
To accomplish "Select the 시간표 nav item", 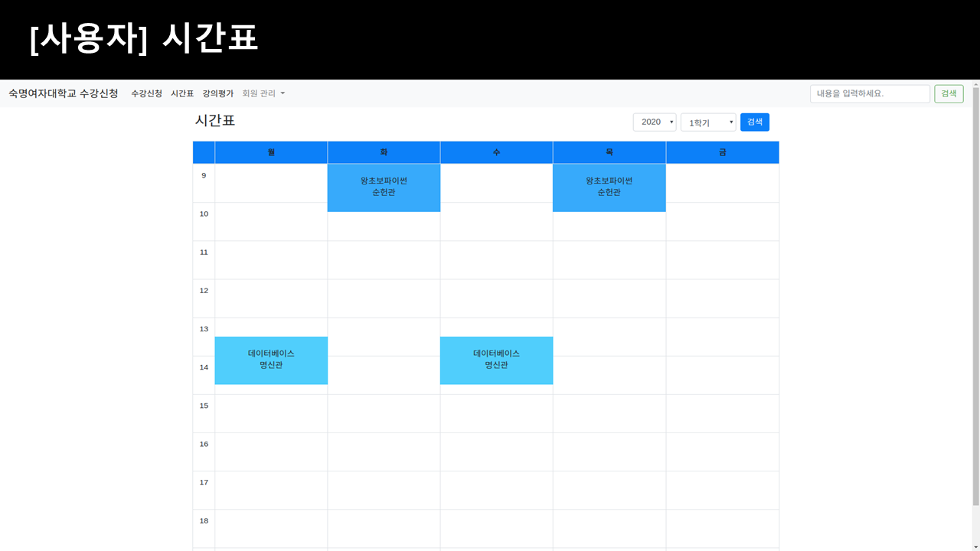I will coord(182,93).
